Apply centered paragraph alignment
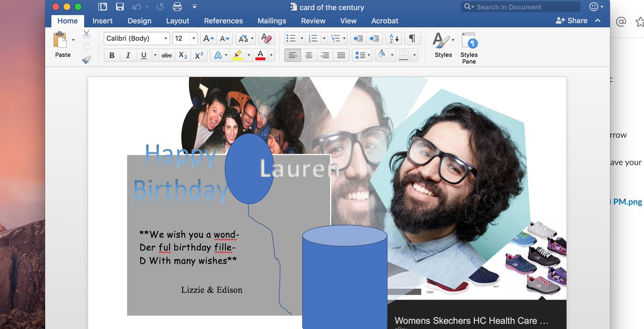The image size is (644, 329). pos(309,55)
